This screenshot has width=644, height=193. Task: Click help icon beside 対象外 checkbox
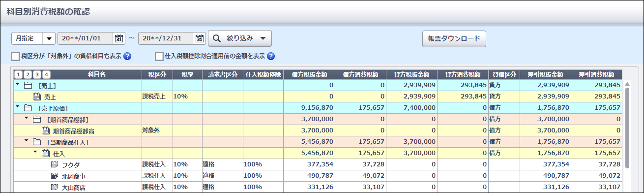127,56
